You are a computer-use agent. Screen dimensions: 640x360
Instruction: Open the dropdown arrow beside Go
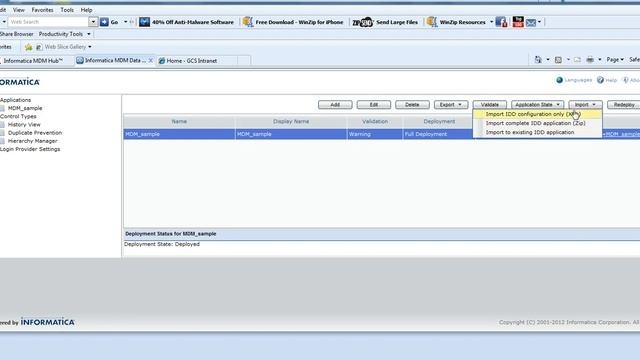click(125, 22)
